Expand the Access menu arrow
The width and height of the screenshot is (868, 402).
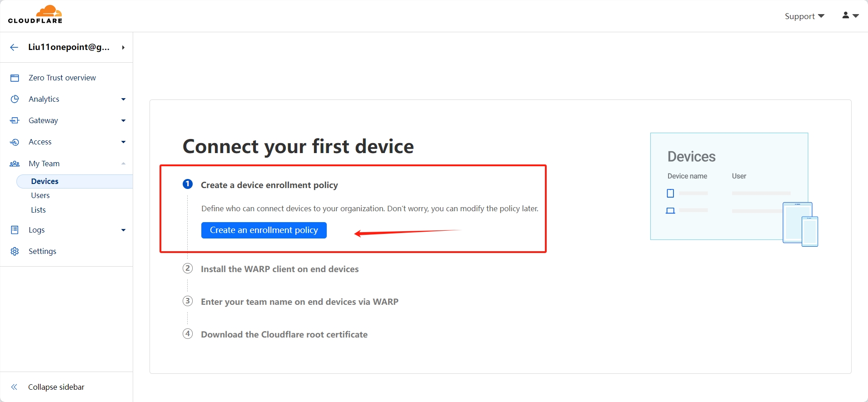(123, 142)
